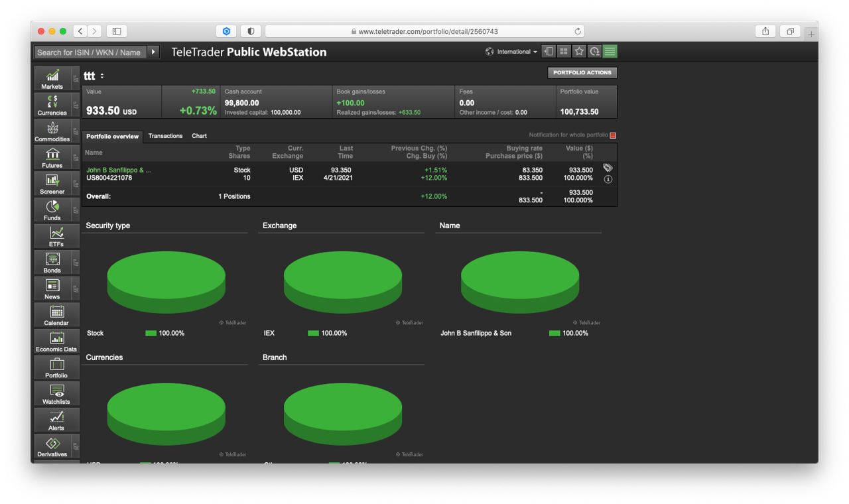Click the Currencies pie chart
Screen dimensions: 849x504
166,414
